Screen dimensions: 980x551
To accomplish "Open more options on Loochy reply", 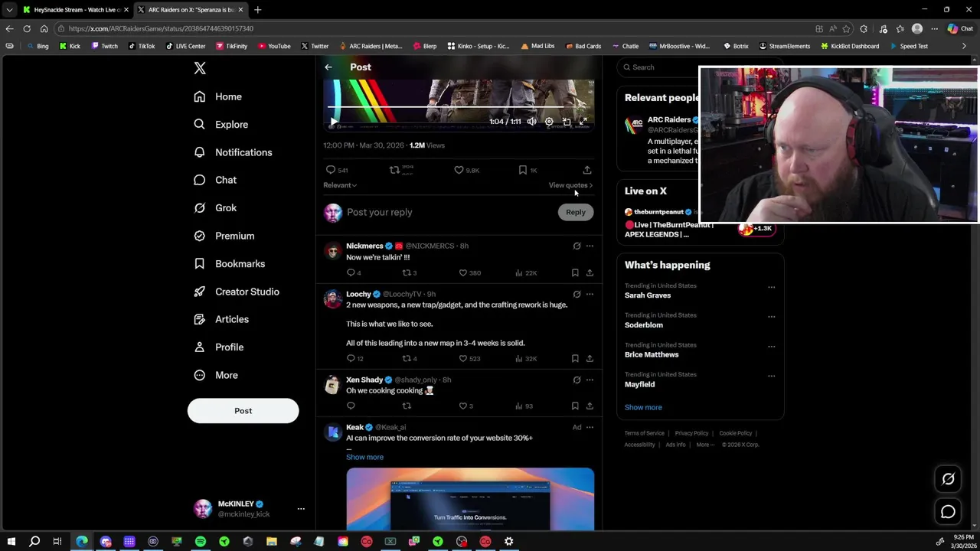I will click(590, 294).
